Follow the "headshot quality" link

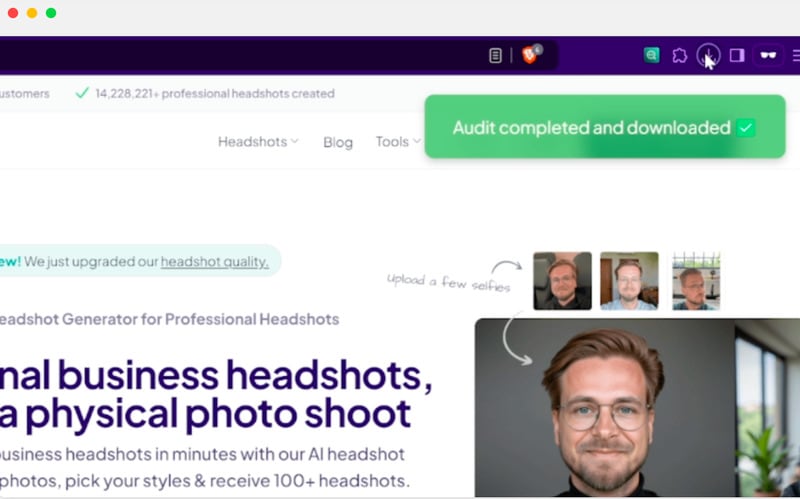pos(214,262)
